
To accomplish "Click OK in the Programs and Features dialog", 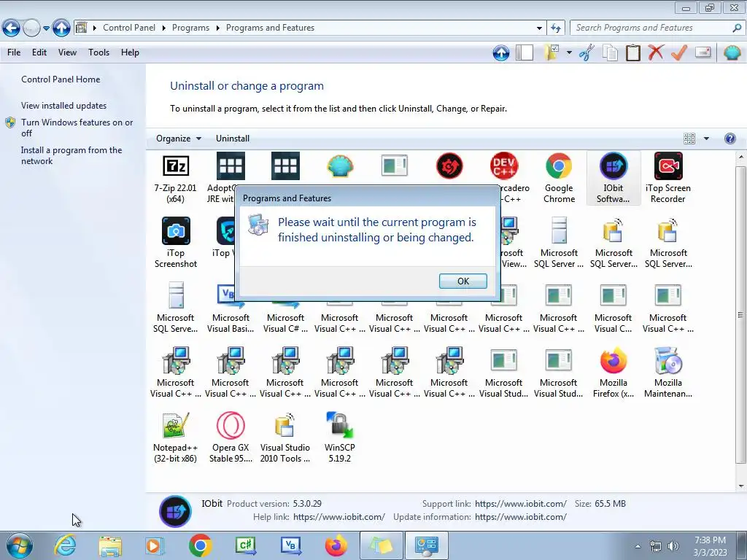I will click(462, 281).
